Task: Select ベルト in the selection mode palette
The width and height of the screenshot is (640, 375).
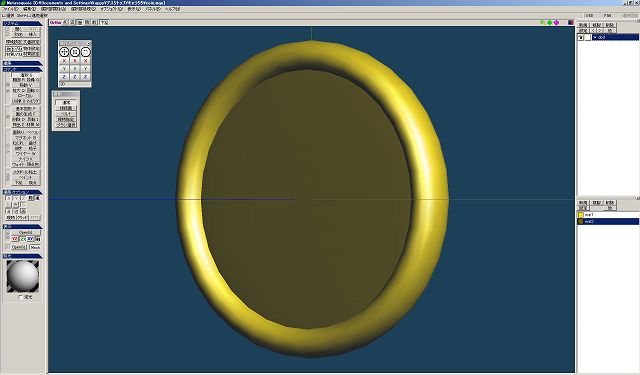Action: point(66,114)
